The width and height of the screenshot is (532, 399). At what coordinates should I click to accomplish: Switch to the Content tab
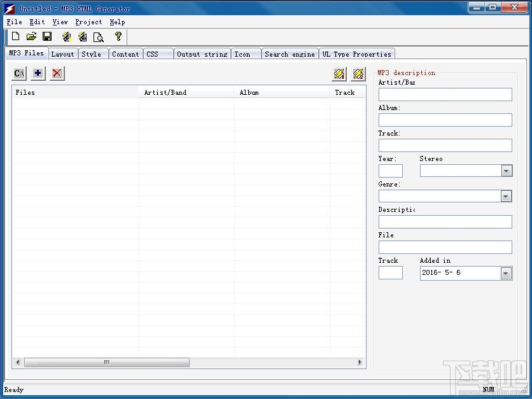point(125,54)
